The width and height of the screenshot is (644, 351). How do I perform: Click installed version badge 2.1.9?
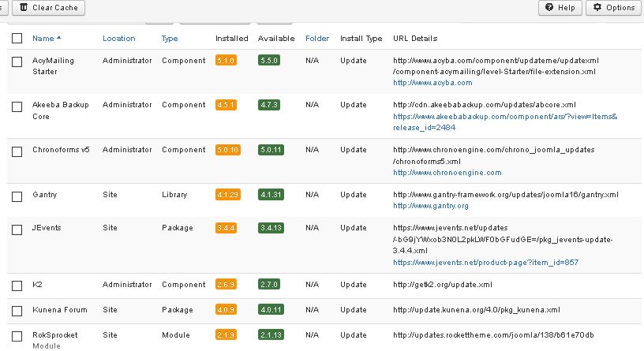coord(226,334)
